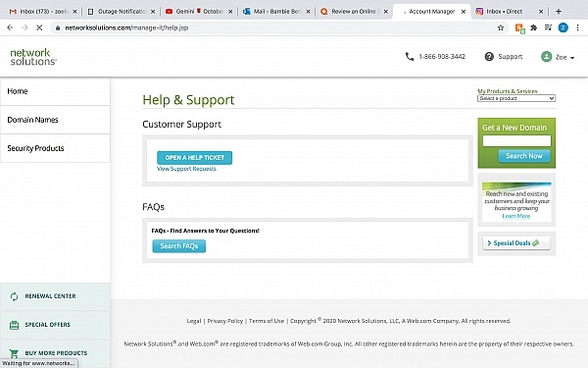Open the Buy More Products link
588x368 pixels.
tap(56, 353)
